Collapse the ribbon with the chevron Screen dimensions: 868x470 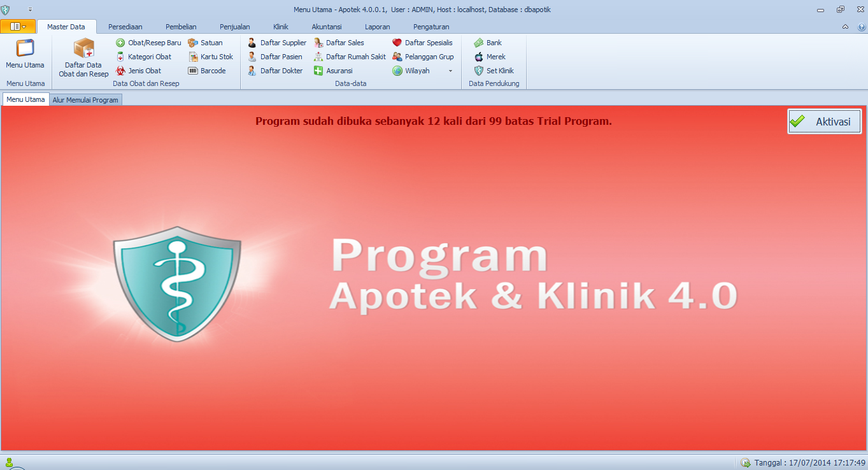click(845, 27)
